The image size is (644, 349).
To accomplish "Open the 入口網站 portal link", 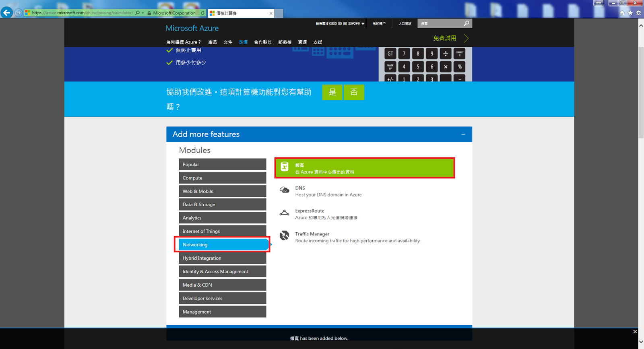I will (405, 24).
